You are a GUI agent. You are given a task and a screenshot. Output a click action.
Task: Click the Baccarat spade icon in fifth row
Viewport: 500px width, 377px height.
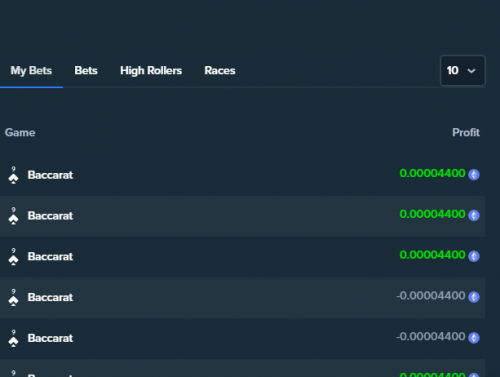[13, 338]
